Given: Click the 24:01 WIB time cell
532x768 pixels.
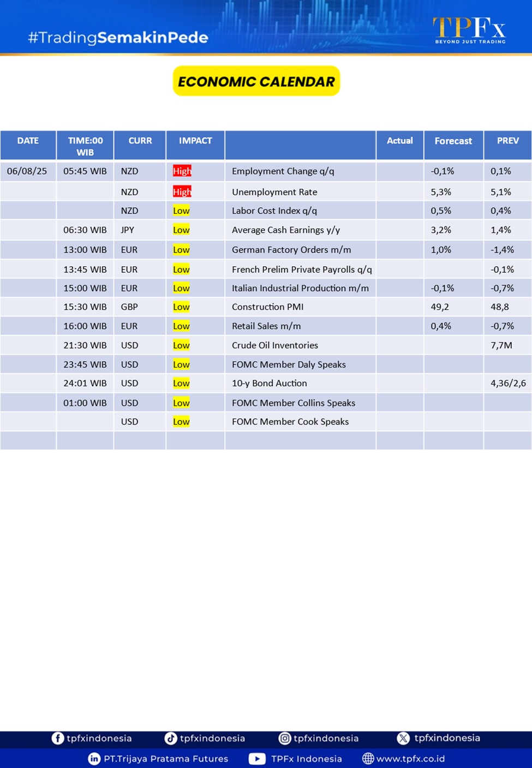Looking at the screenshot, I should 85,383.
